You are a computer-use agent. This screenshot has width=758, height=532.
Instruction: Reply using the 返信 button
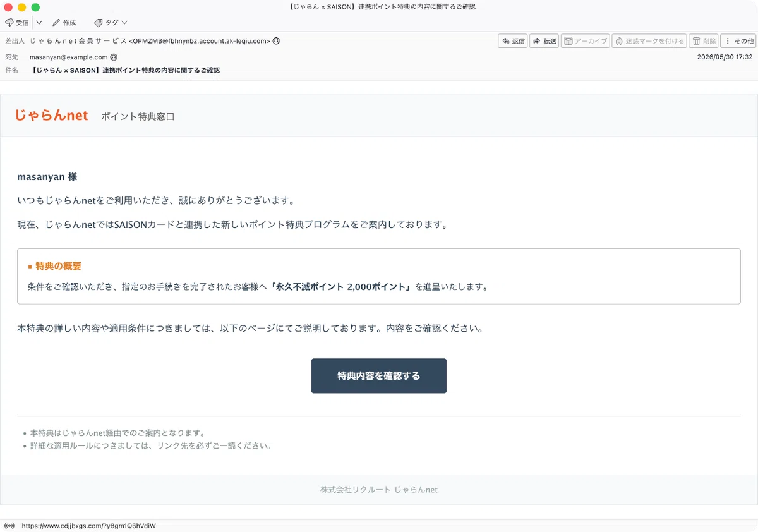pyautogui.click(x=513, y=41)
